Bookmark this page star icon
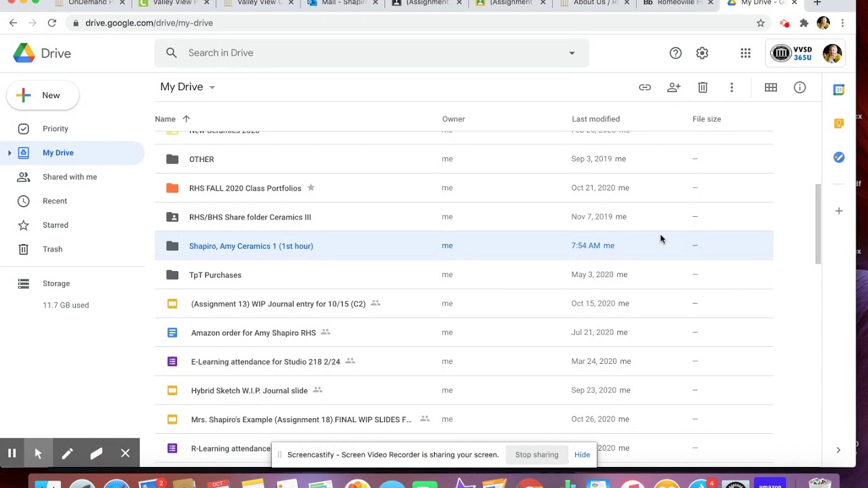 pyautogui.click(x=761, y=23)
